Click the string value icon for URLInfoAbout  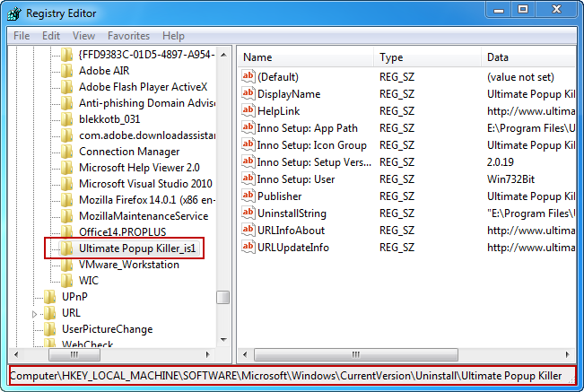coord(248,231)
